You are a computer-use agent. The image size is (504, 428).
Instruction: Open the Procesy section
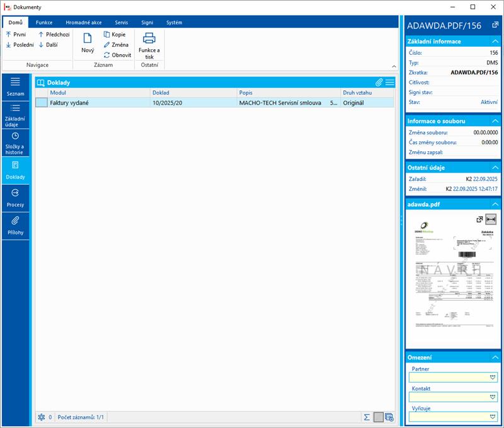click(15, 199)
